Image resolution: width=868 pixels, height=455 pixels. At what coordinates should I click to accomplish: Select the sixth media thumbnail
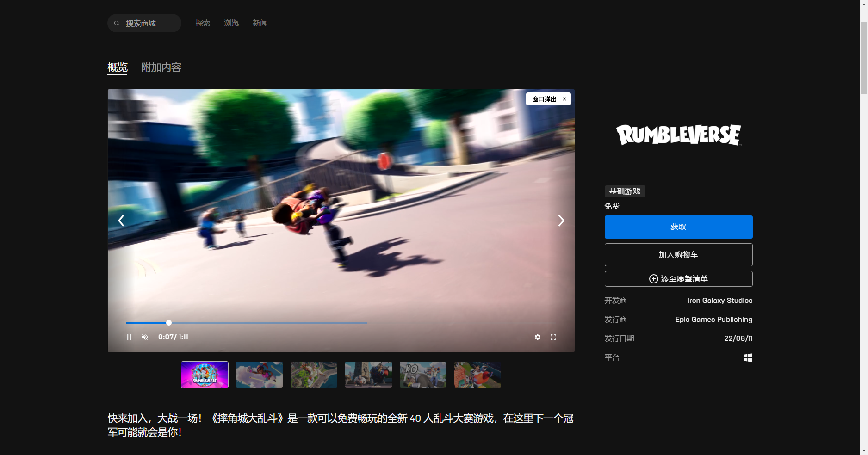click(x=477, y=375)
